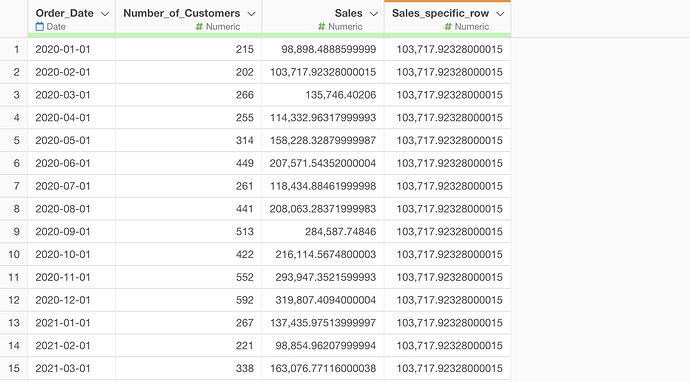The image size is (690, 382).
Task: Select the Sales_specific_row column header name
Action: (x=440, y=13)
